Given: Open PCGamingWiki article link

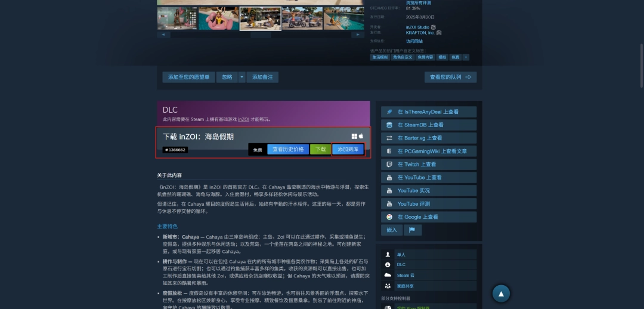Looking at the screenshot, I should [x=429, y=151].
